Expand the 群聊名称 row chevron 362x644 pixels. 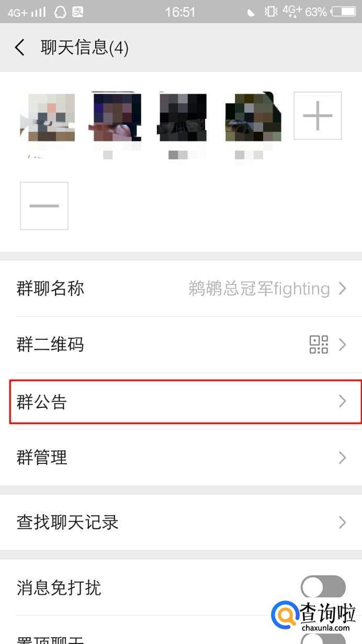(x=343, y=288)
